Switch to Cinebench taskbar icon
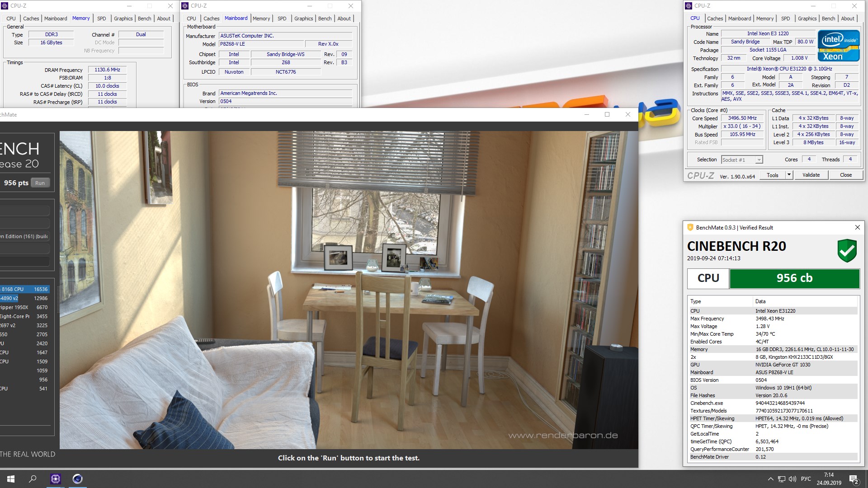This screenshot has height=488, width=868. tap(77, 479)
